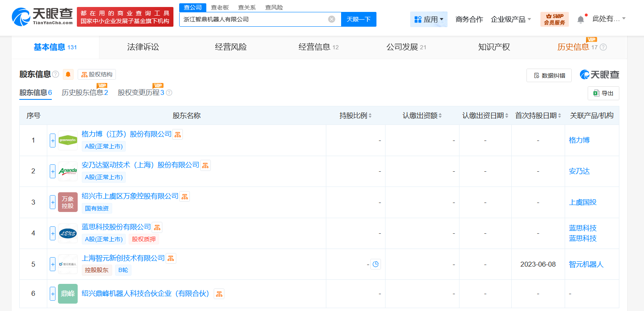This screenshot has height=311, width=644.
Task: Click the help icon beside 历史信息 tab
Action: click(x=603, y=47)
